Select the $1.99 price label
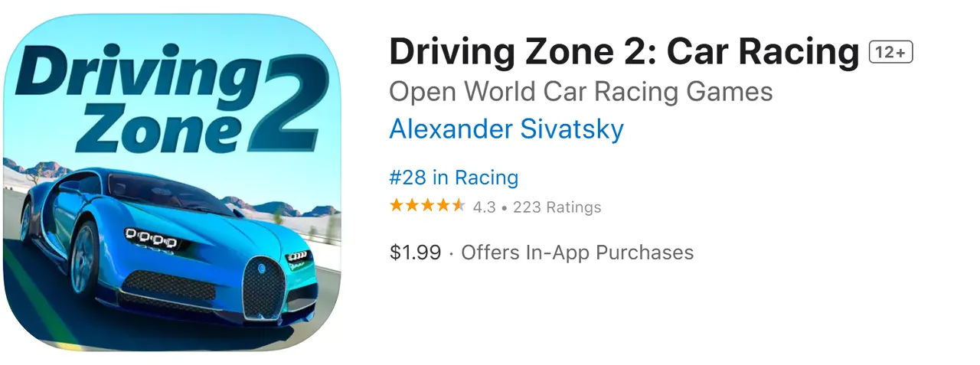 (415, 253)
